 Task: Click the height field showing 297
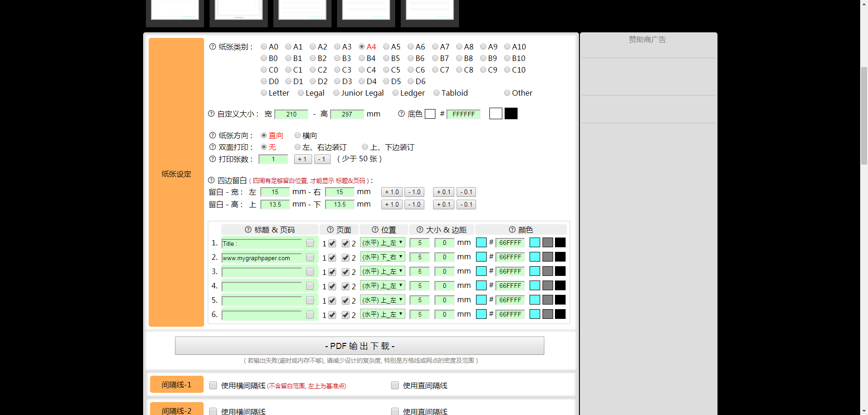[347, 114]
